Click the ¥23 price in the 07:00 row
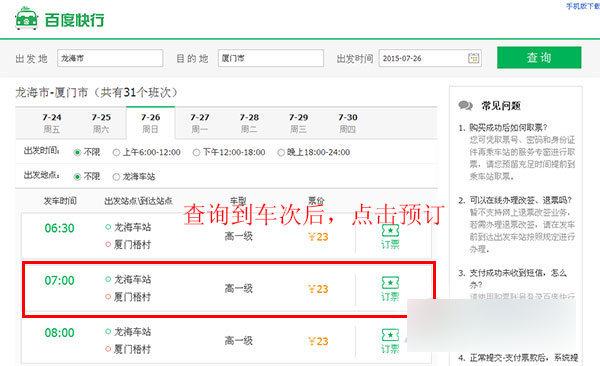The image size is (600, 366). (318, 289)
